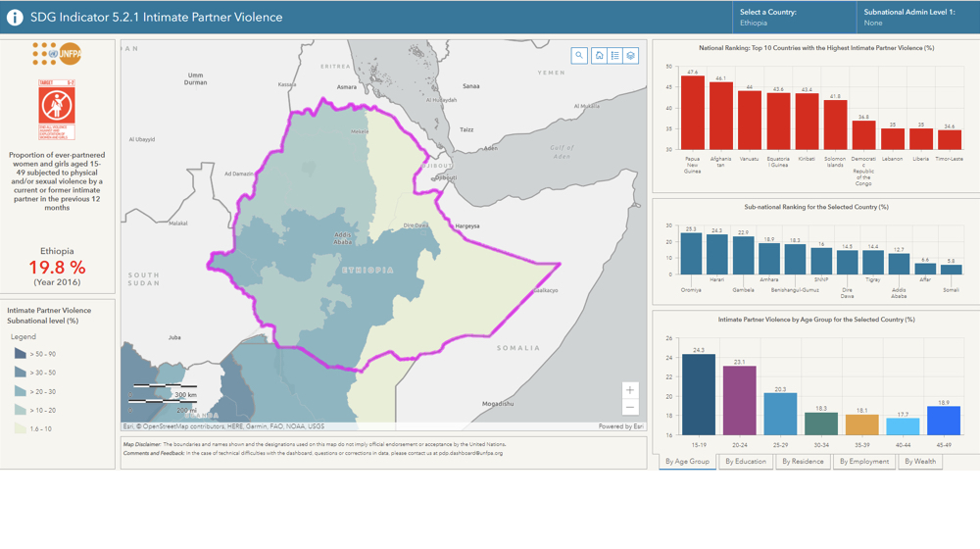Click the Papua New Guinea bar
Image resolution: width=980 pixels, height=549 pixels.
[x=693, y=113]
